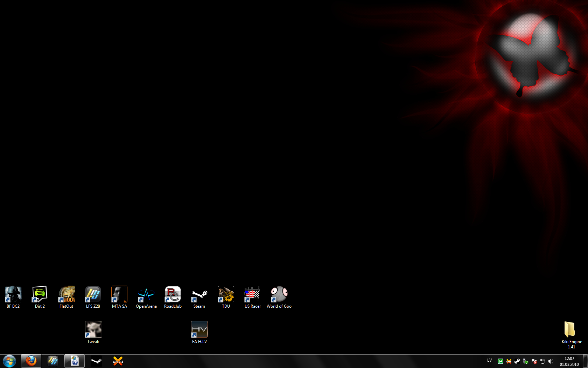Image resolution: width=588 pixels, height=368 pixels.
Task: Select the Dirt 2 shortcut icon
Action: click(x=40, y=297)
